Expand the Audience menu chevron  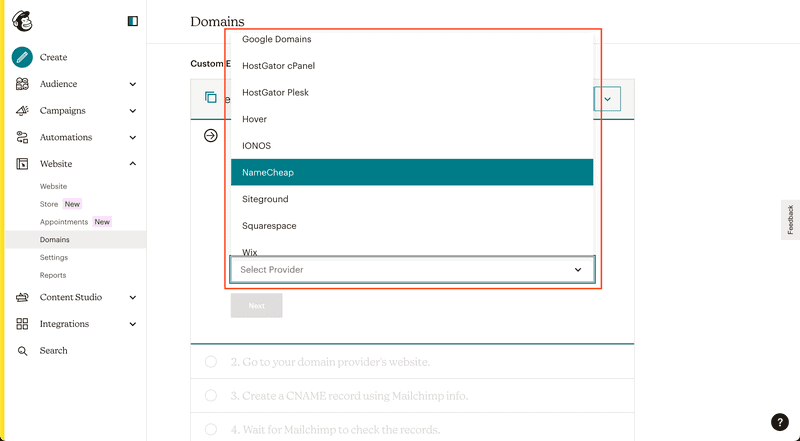pyautogui.click(x=133, y=84)
